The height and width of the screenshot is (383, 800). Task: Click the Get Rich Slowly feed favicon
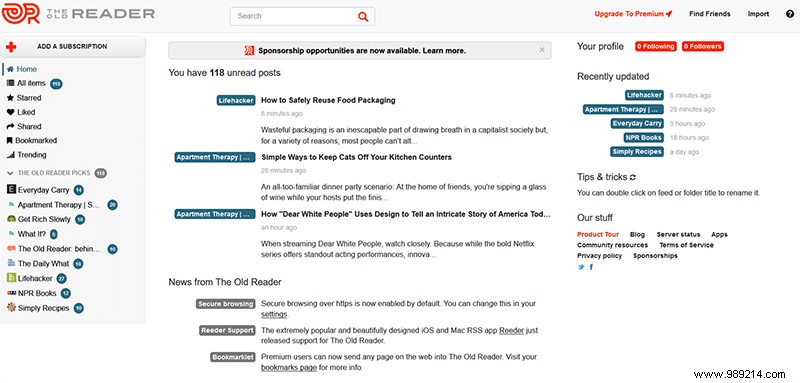point(11,219)
